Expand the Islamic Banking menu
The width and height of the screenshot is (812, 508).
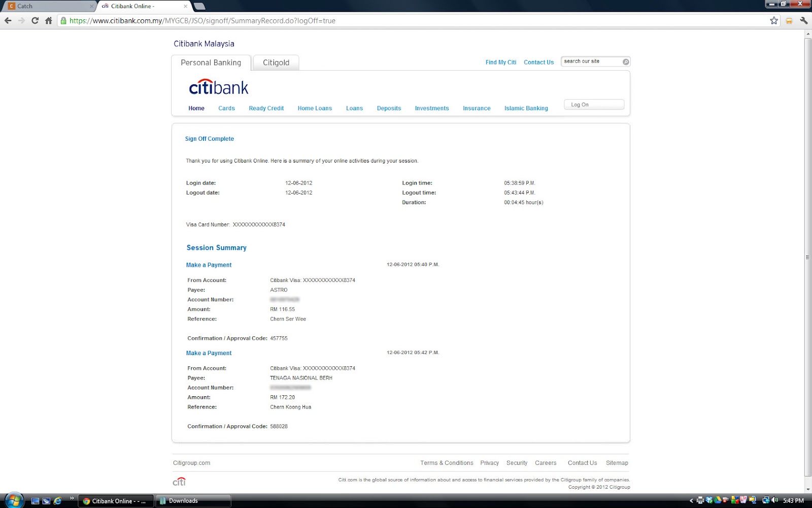point(526,108)
